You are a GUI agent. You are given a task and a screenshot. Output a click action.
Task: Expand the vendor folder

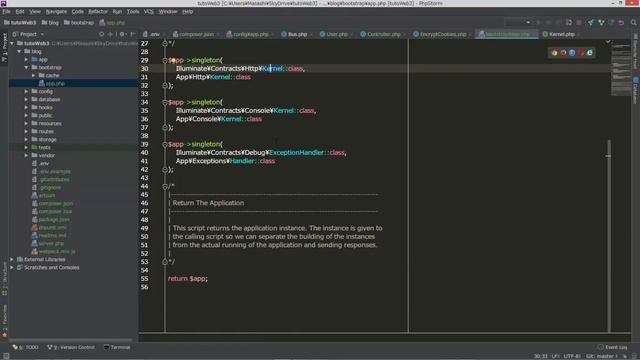pos(27,156)
